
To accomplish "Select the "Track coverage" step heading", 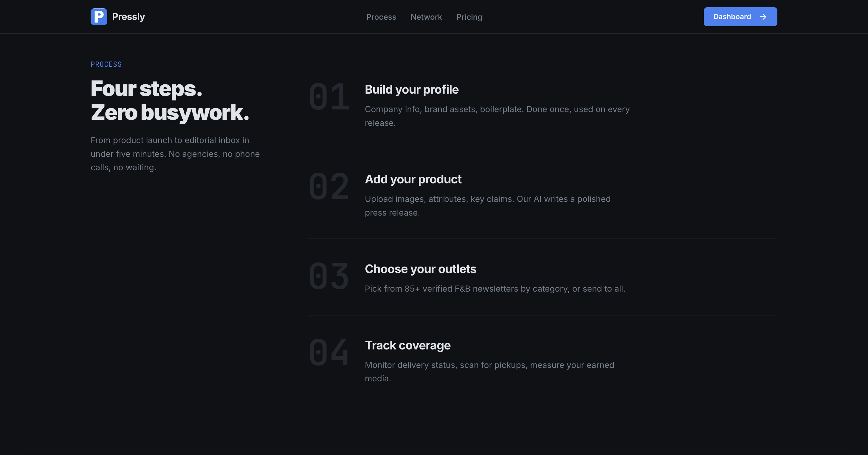I will pos(407,345).
